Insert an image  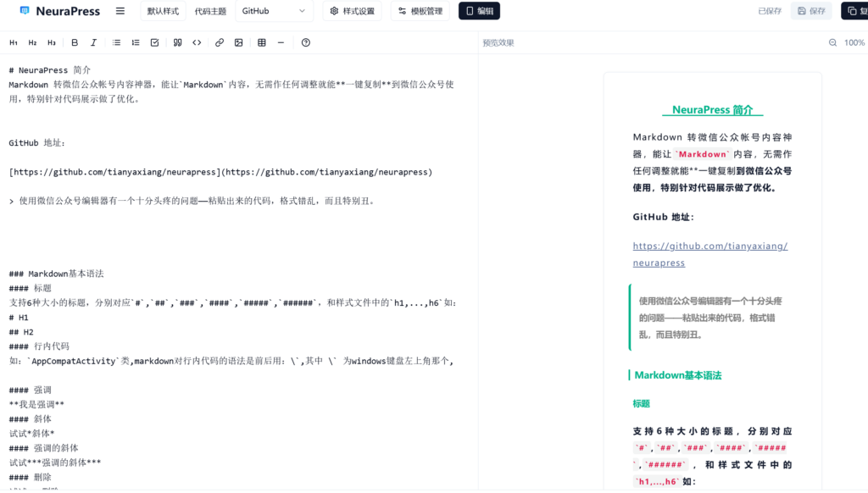click(x=238, y=42)
